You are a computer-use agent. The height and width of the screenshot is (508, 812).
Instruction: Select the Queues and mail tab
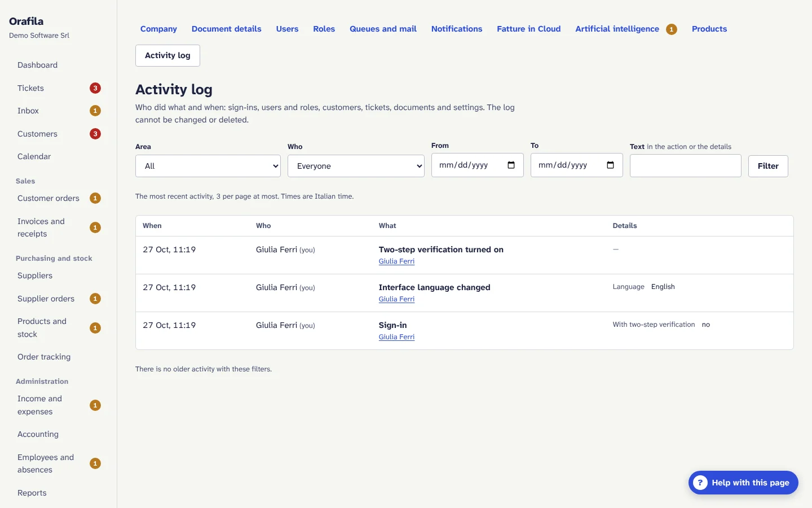[x=383, y=29]
